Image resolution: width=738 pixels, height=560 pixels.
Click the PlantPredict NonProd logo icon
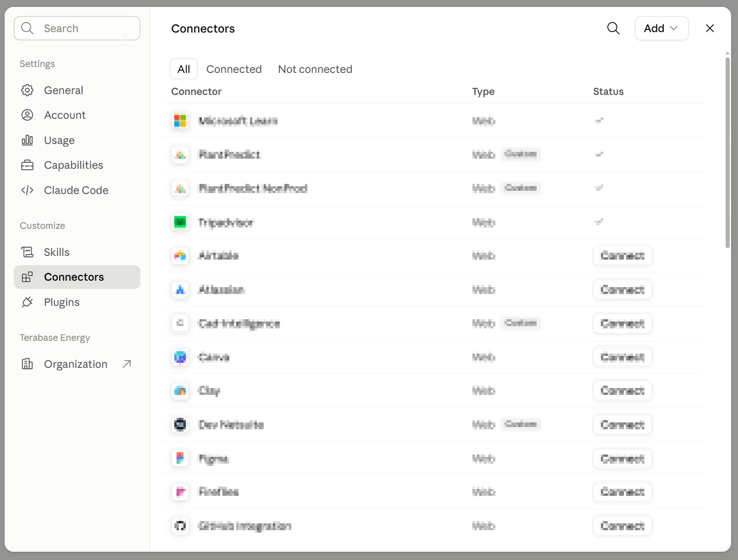click(180, 189)
